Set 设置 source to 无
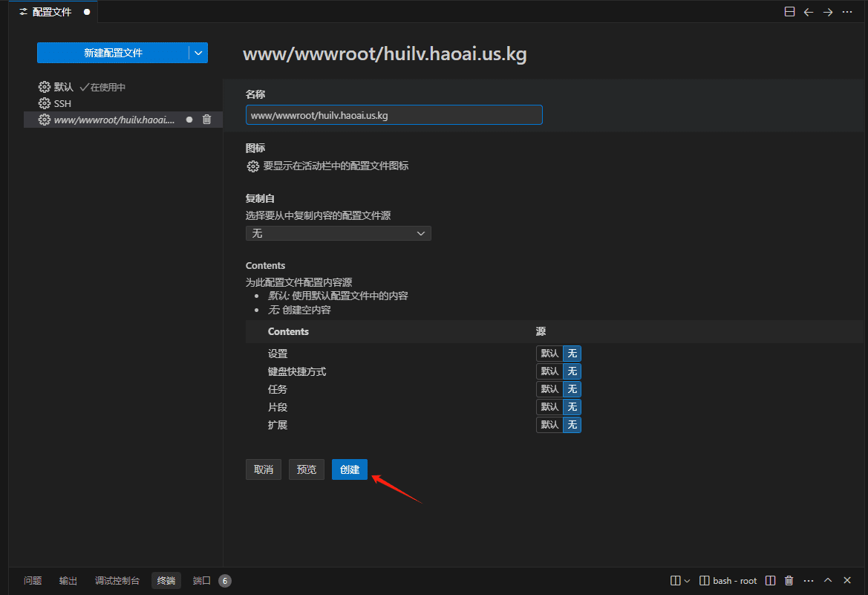Screen dimensions: 868x595 (x=572, y=354)
